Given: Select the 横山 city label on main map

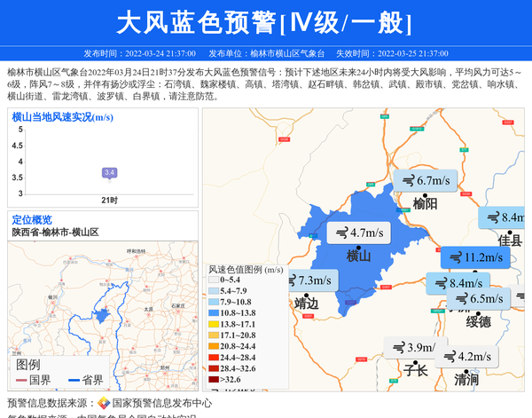Looking at the screenshot, I should point(358,256).
